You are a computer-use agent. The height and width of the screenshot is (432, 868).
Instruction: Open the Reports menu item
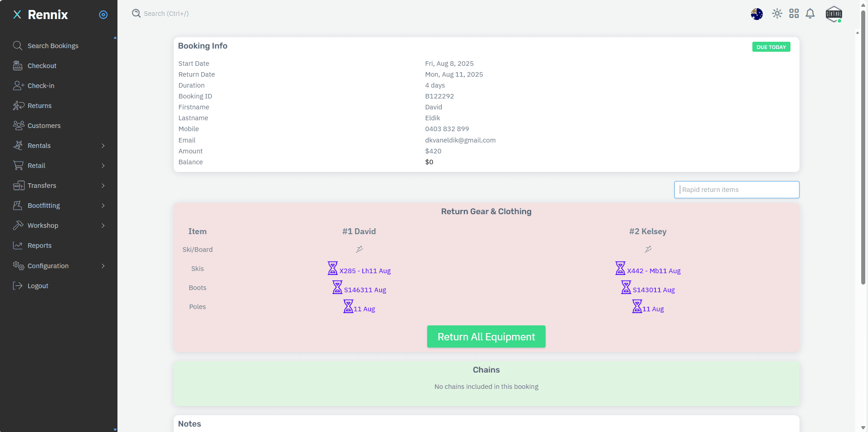(x=39, y=245)
